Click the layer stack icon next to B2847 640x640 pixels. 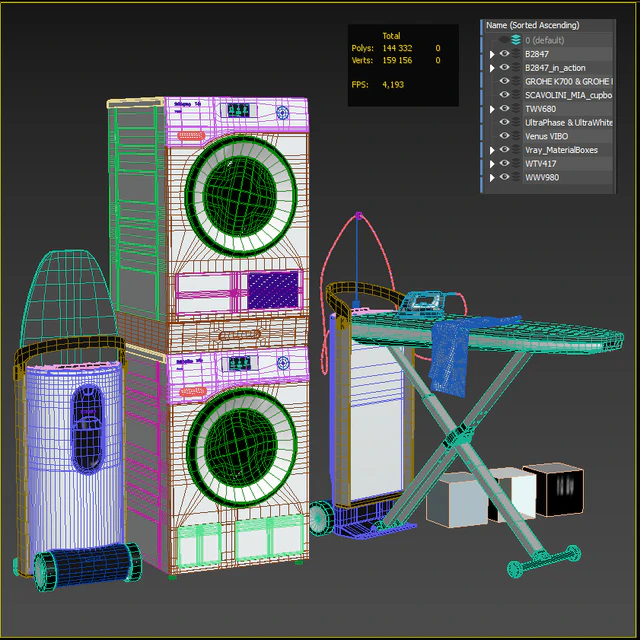click(516, 54)
